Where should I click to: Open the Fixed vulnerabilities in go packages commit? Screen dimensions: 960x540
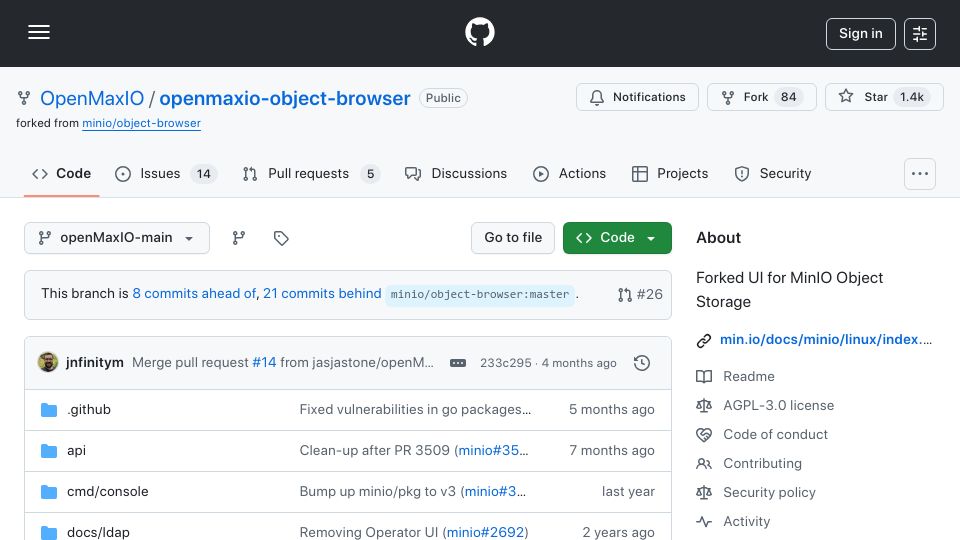415,410
